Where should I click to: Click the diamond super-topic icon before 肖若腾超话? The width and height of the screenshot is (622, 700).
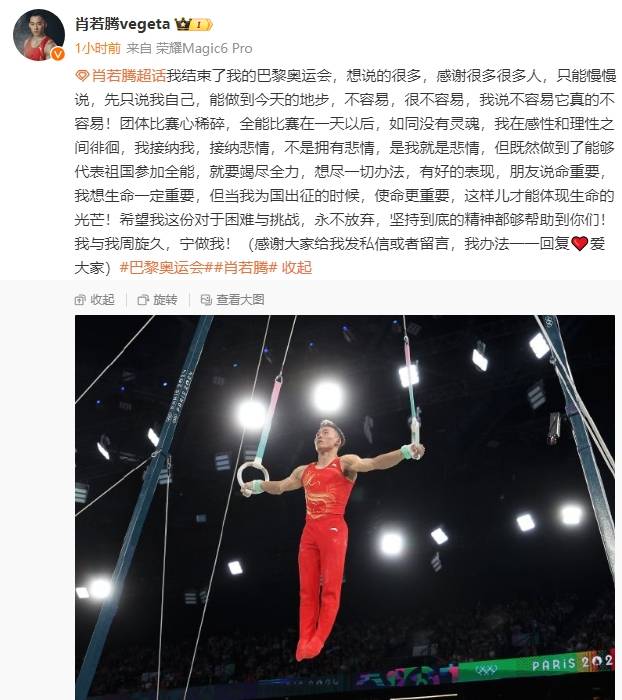coord(82,76)
